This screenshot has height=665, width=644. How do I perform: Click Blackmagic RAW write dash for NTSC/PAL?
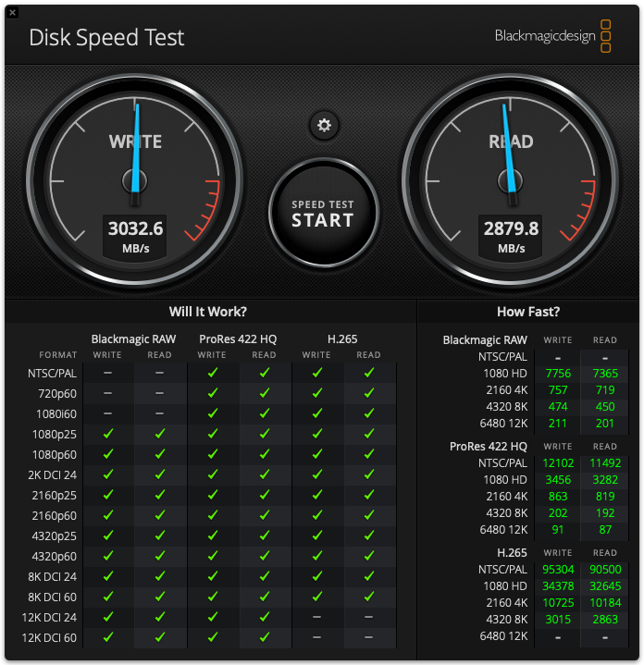click(107, 373)
